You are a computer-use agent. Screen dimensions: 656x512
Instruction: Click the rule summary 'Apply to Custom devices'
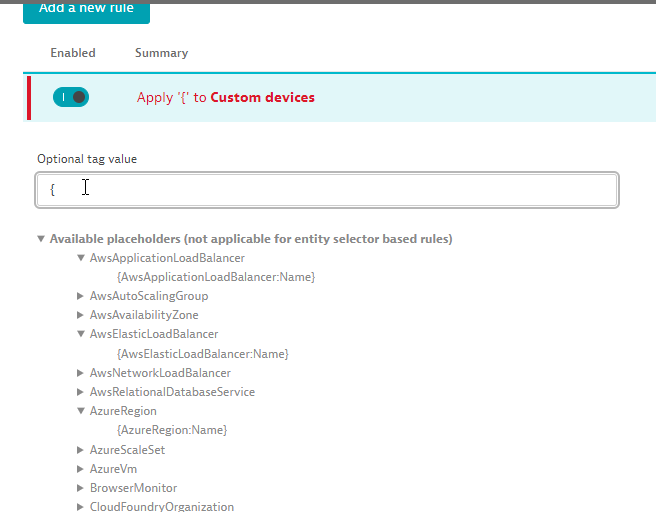226,98
